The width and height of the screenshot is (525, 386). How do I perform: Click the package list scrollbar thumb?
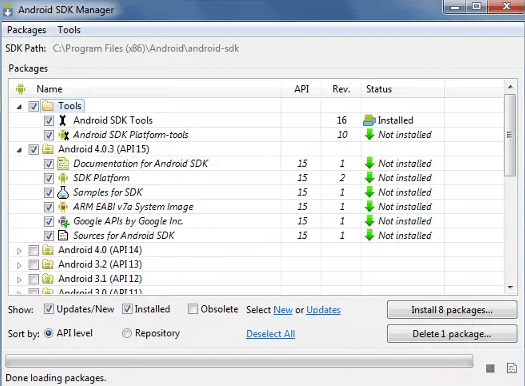click(510, 135)
